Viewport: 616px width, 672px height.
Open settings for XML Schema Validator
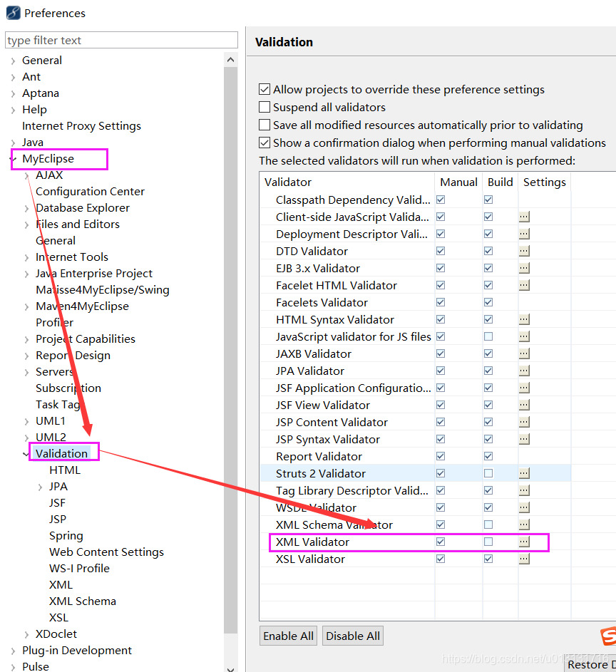point(524,524)
